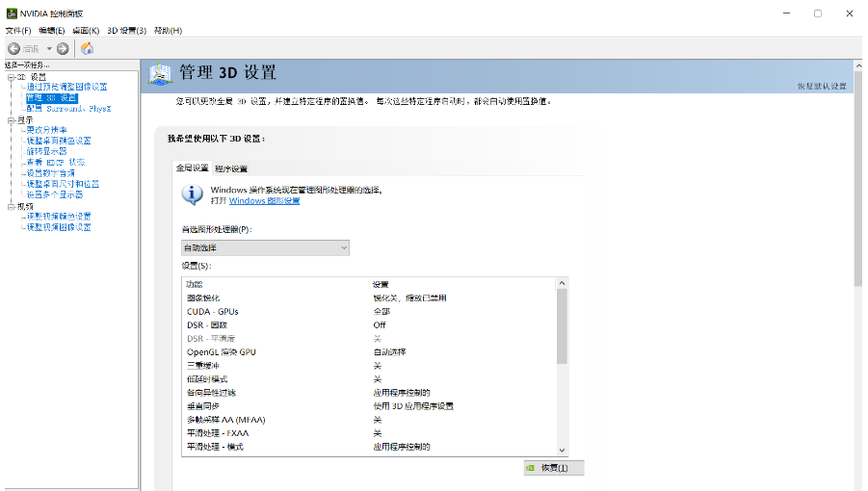Click the Home icon in toolbar
The width and height of the screenshot is (868, 491).
(88, 48)
